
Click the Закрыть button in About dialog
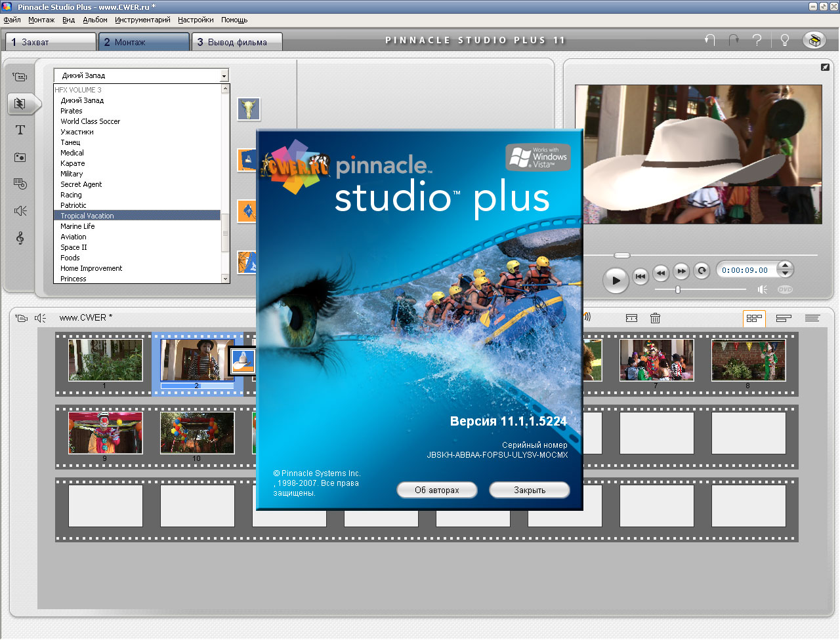pyautogui.click(x=529, y=490)
